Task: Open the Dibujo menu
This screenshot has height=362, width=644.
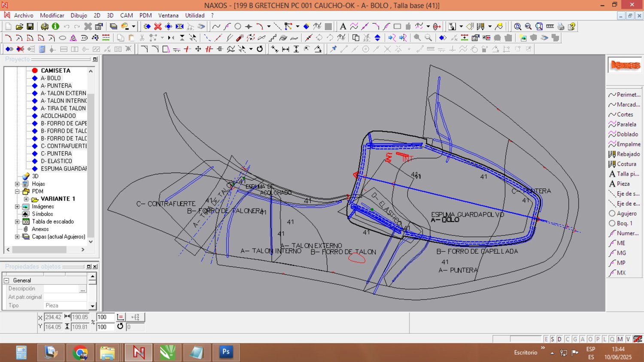Action: click(x=79, y=15)
